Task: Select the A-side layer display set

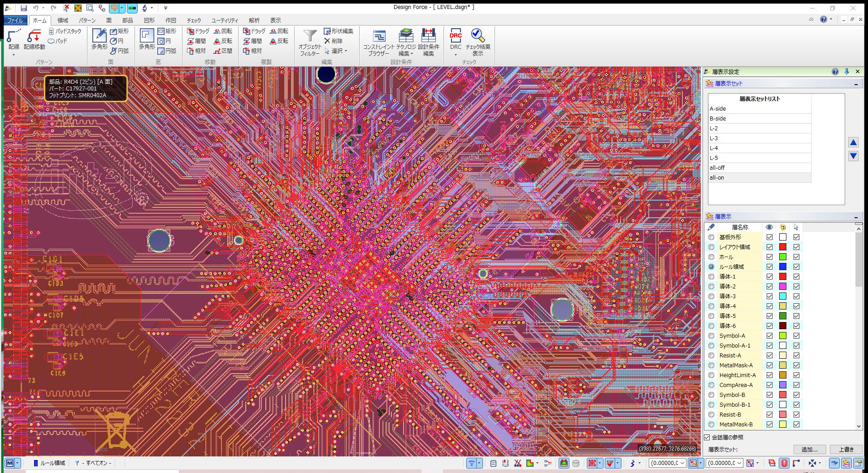Action: (759, 108)
